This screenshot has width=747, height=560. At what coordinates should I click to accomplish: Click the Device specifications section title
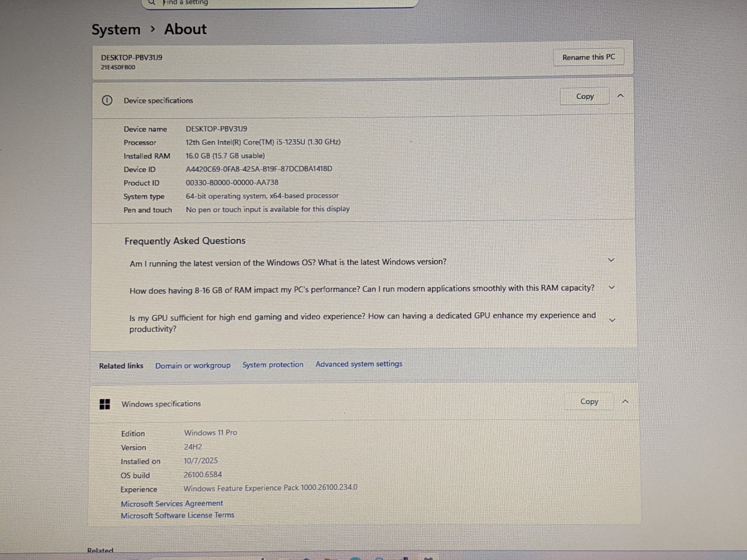coord(158,100)
